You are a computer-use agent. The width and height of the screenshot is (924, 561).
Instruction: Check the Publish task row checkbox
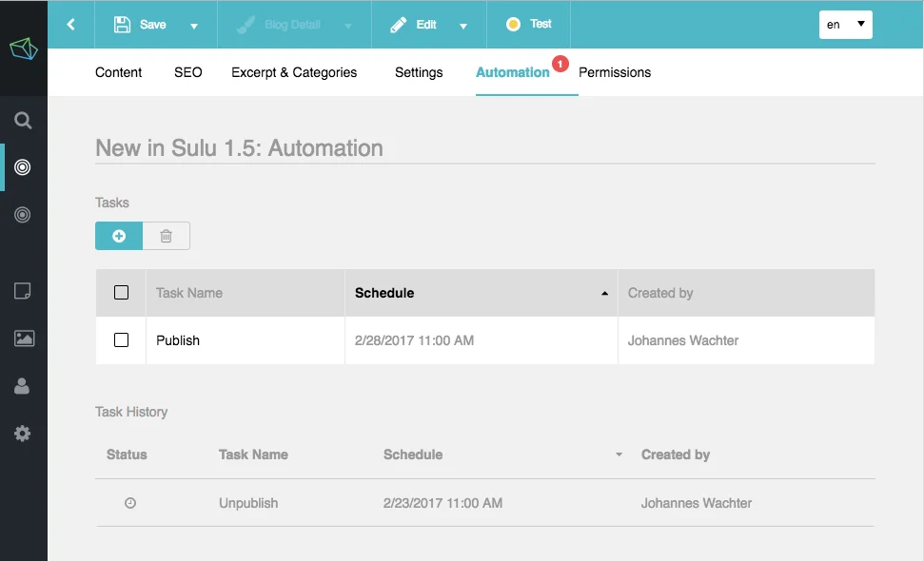tap(121, 340)
